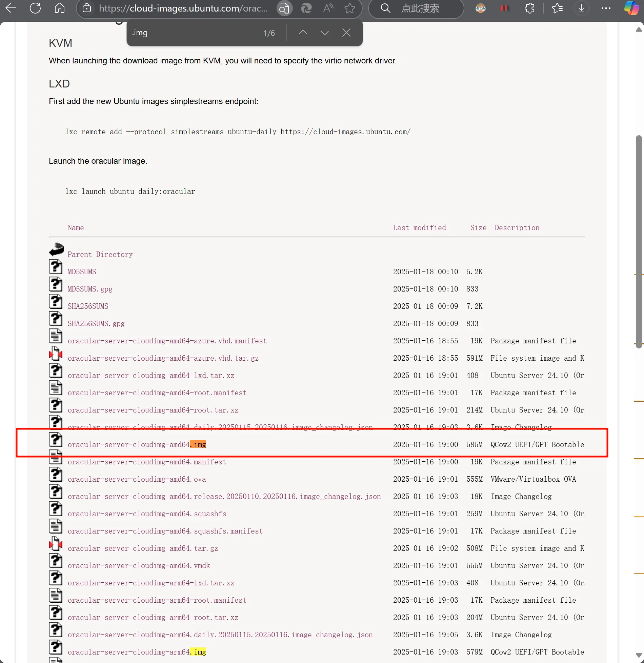Sort listing by Name column
644x663 pixels.
[76, 228]
